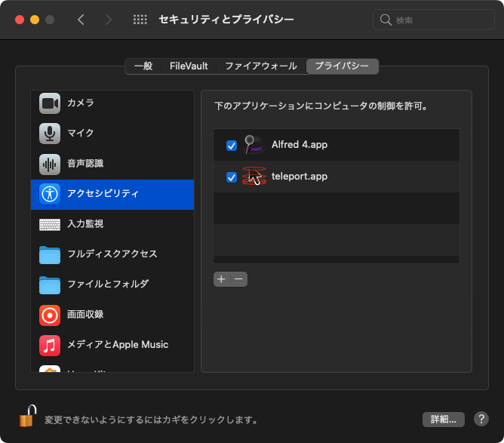This screenshot has width=504, height=443.
Task: Click the Media & Apple Music icon
Action: (50, 346)
